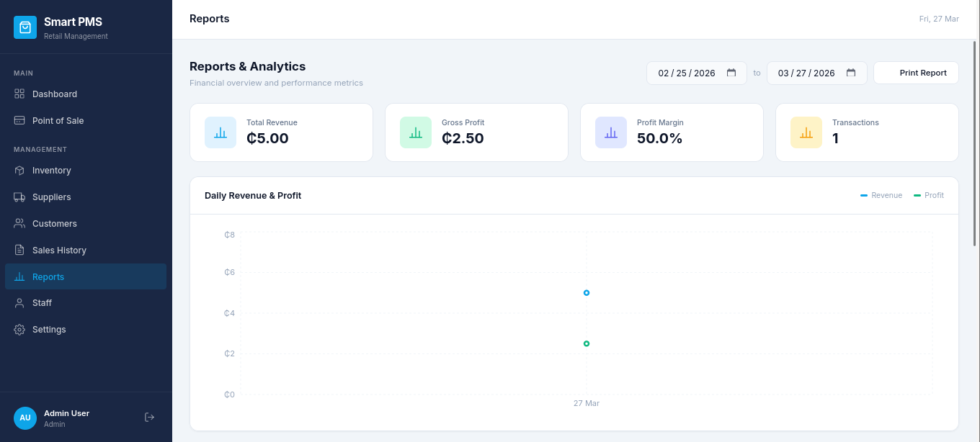The height and width of the screenshot is (442, 980).
Task: Open the end date calendar picker
Action: coord(851,73)
